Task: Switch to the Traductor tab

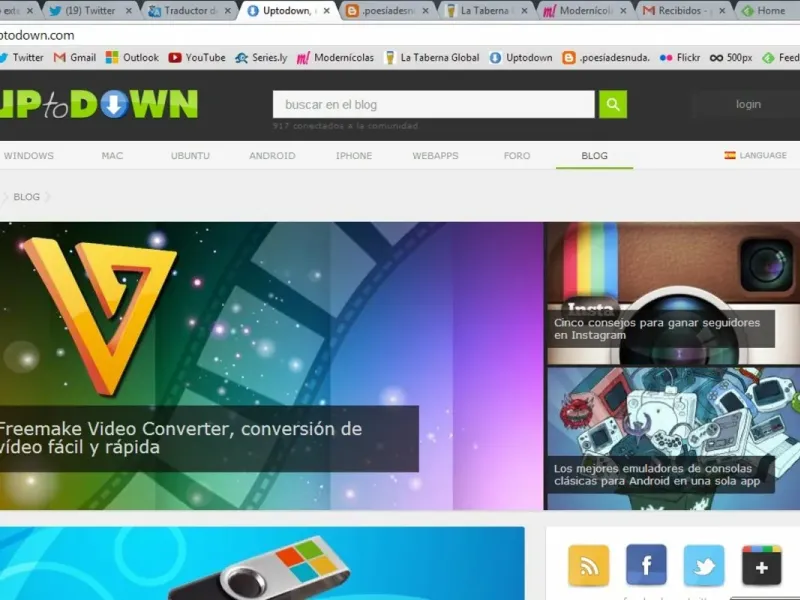Action: 189,10
